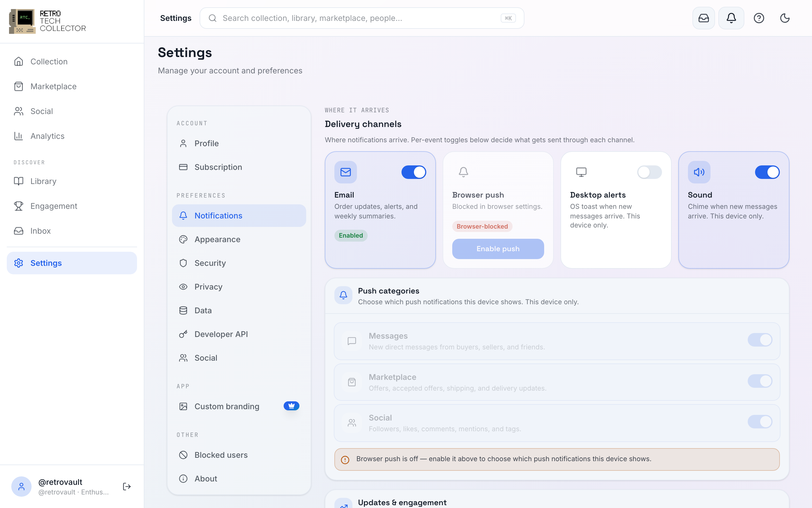The width and height of the screenshot is (812, 508).
Task: Click the search magnifier icon
Action: [x=212, y=18]
